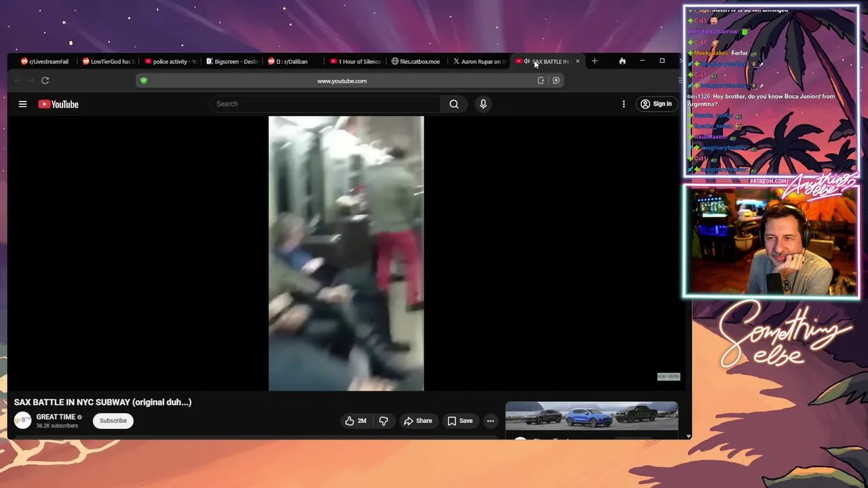
Task: Open YouTube settings three-dot menu
Action: [x=624, y=104]
